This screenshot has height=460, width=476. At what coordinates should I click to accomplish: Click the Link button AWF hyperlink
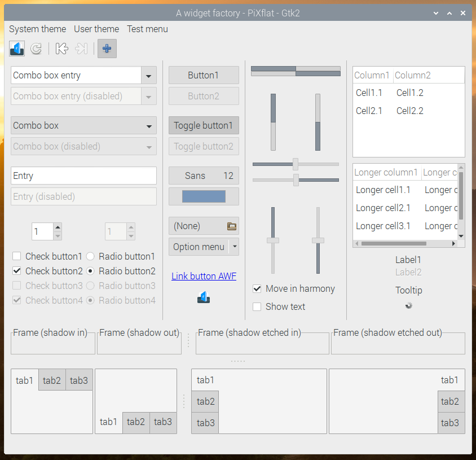click(204, 276)
